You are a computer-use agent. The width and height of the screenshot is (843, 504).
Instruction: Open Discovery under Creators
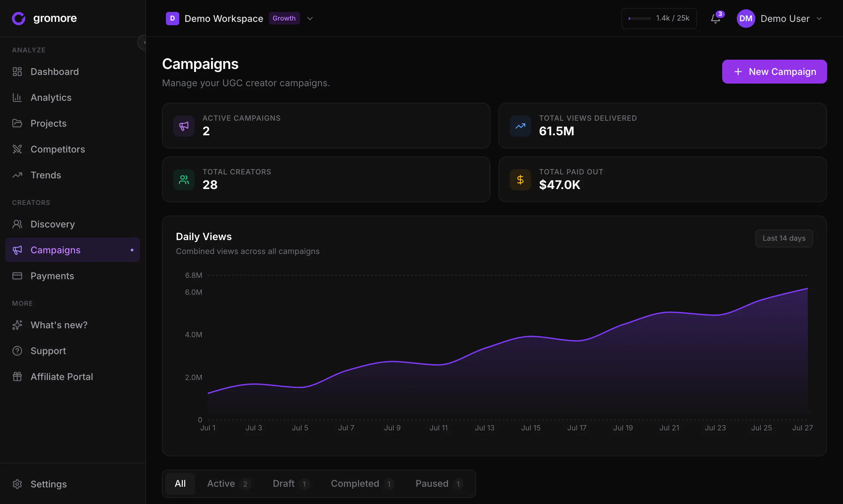tap(73, 224)
